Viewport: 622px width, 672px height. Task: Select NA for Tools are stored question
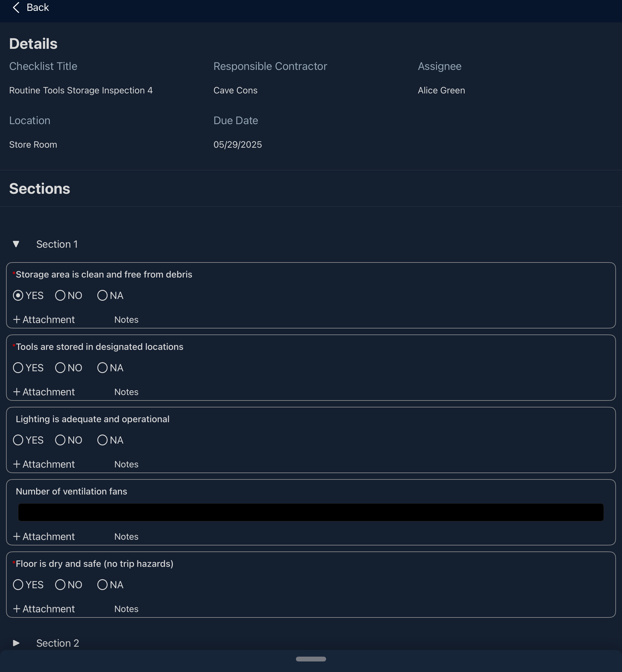tap(102, 368)
